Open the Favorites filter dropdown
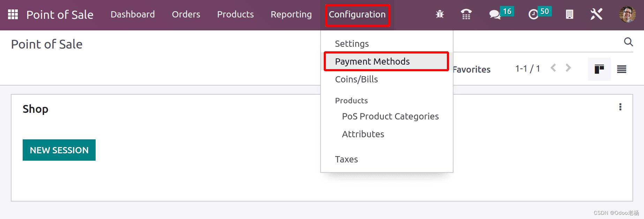 [x=472, y=70]
